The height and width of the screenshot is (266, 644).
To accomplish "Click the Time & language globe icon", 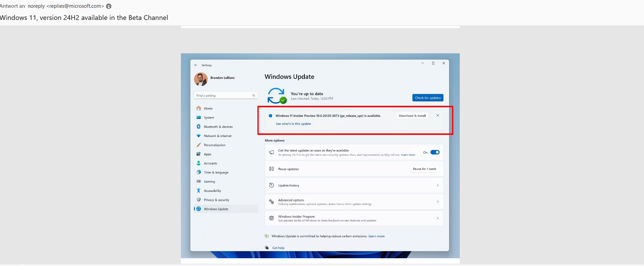I will tap(198, 172).
